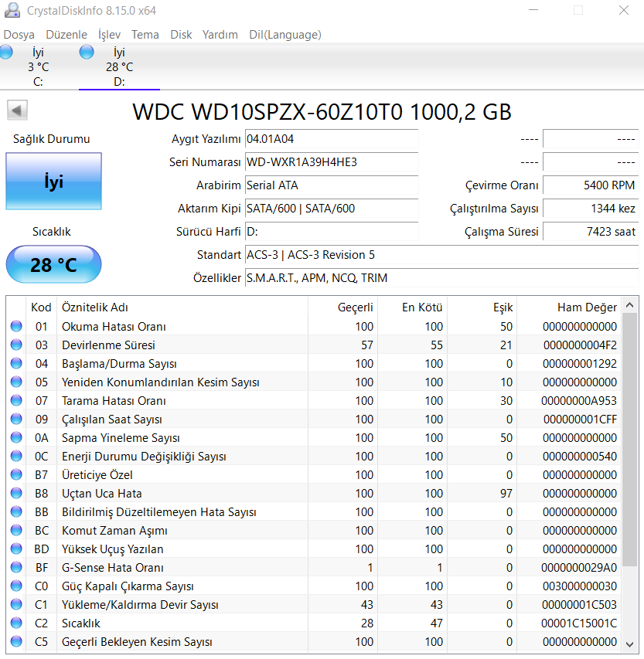Click the scrollbar down arrow in attribute list
This screenshot has width=644, height=659.
pyautogui.click(x=631, y=644)
